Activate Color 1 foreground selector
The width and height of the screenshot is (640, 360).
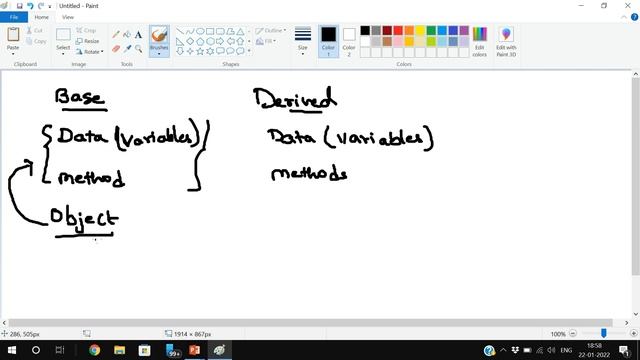[328, 42]
